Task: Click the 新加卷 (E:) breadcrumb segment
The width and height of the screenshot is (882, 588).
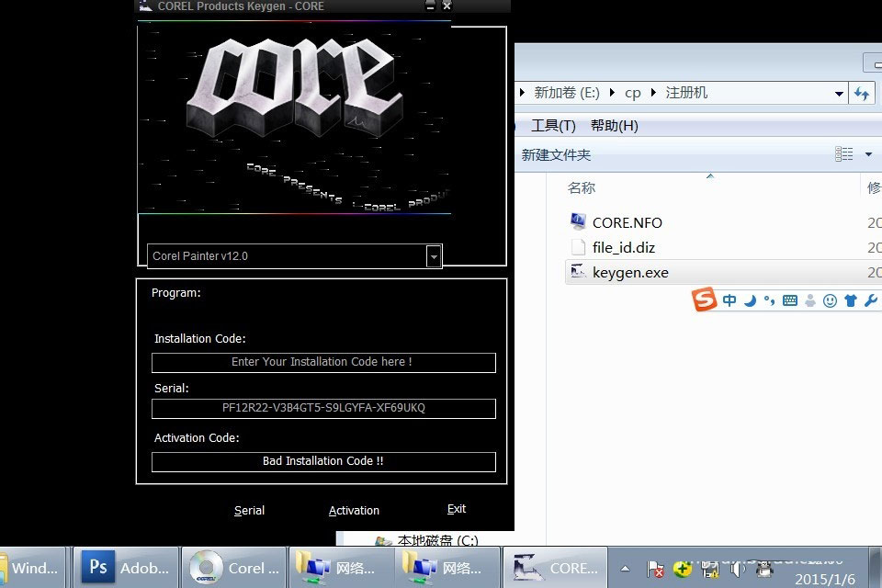Action: pos(567,93)
